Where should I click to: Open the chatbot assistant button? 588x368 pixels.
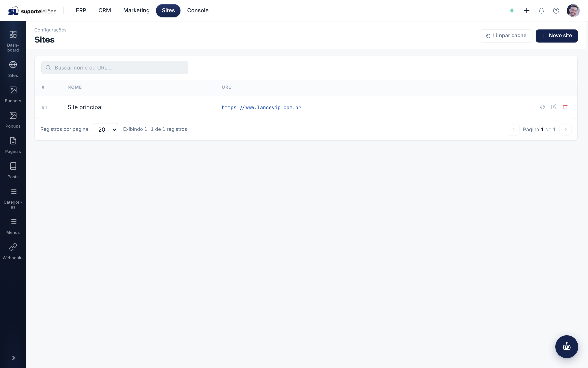click(567, 347)
